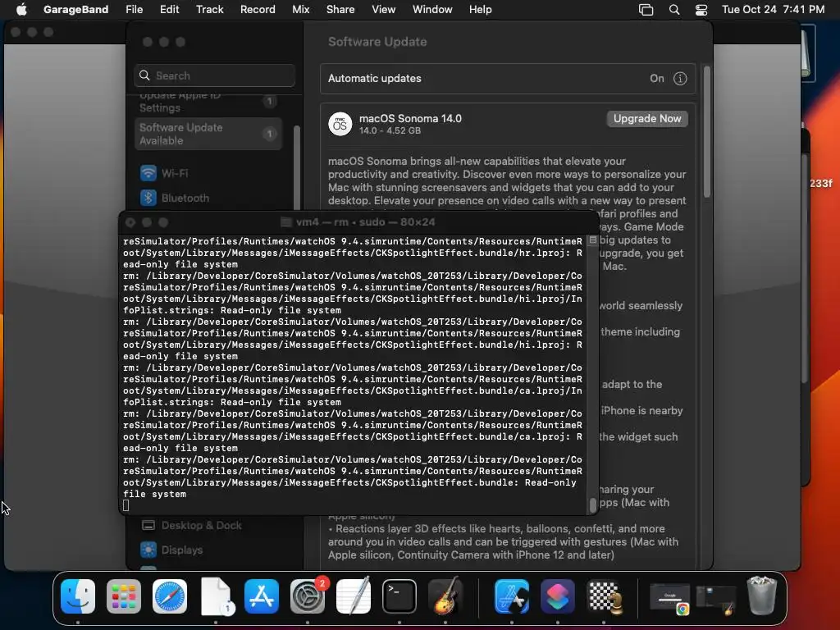This screenshot has width=840, height=630.
Task: Open the Help menu
Action: click(x=480, y=9)
